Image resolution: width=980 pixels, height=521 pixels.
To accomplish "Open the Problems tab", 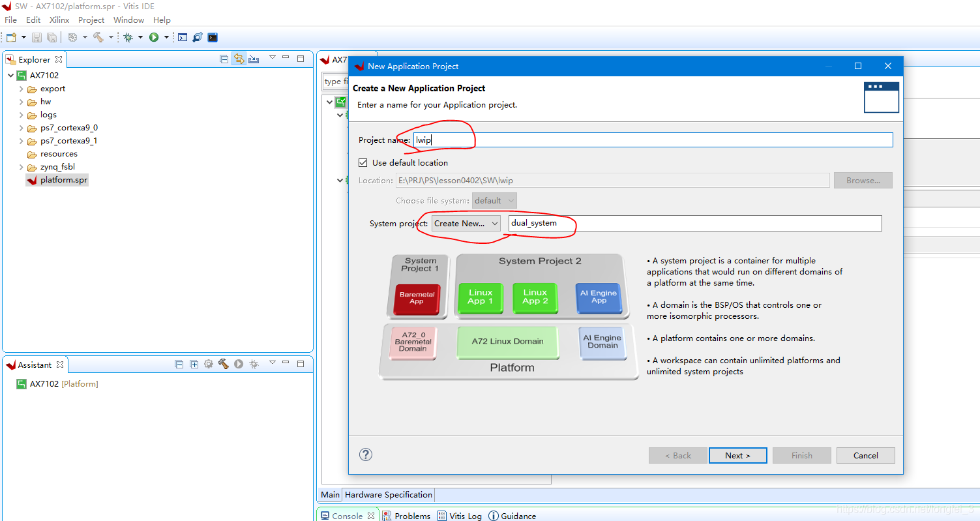I will [406, 516].
